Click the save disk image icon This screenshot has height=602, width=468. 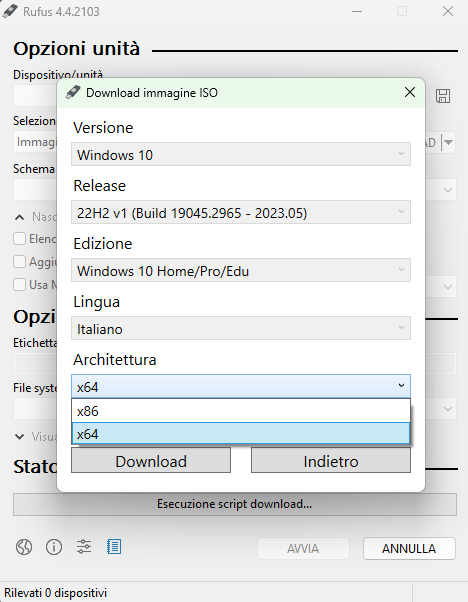443,96
